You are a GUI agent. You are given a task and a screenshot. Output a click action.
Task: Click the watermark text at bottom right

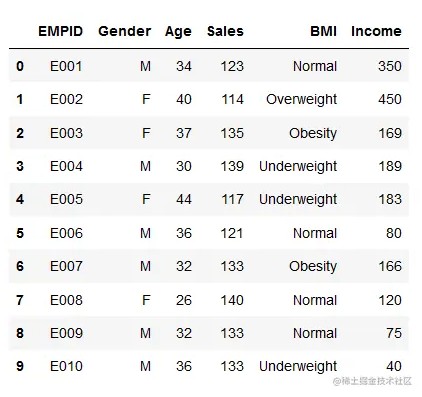pyautogui.click(x=372, y=381)
